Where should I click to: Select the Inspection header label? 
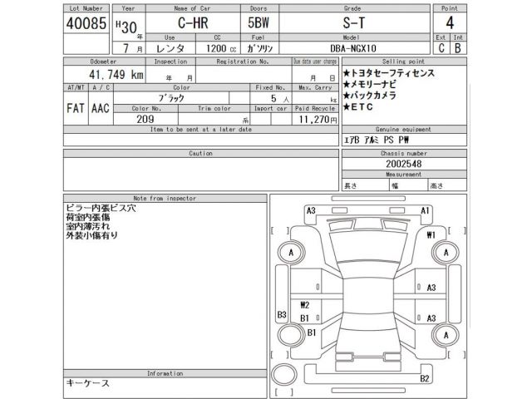(x=170, y=62)
